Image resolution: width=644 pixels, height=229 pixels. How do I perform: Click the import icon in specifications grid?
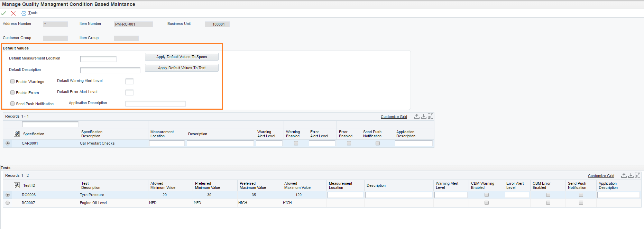pyautogui.click(x=423, y=116)
